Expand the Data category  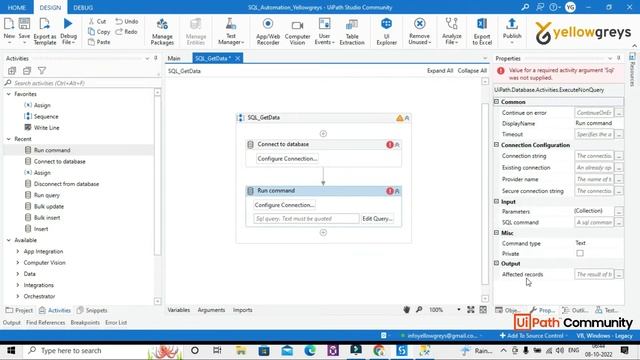click(18, 274)
